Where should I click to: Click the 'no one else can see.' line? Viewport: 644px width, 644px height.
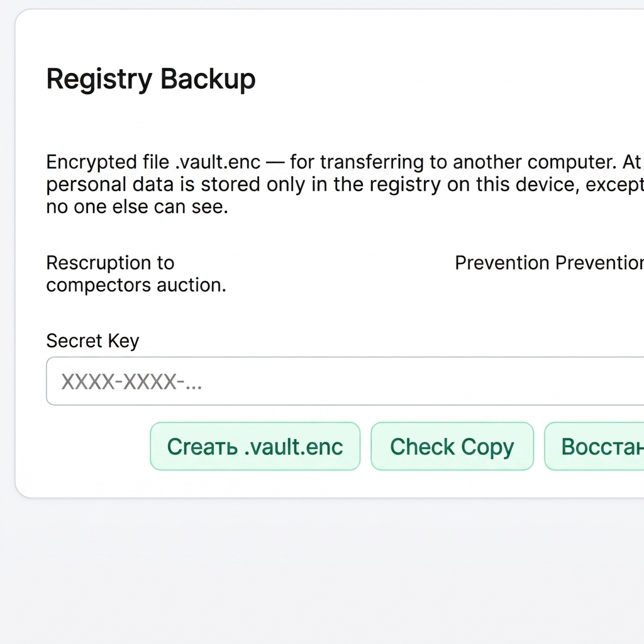click(x=137, y=206)
